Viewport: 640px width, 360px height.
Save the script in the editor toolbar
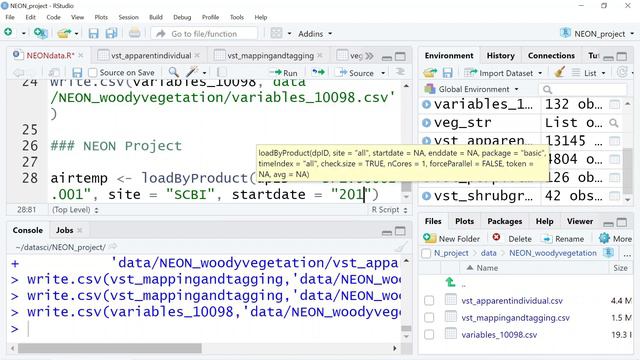pos(77,73)
